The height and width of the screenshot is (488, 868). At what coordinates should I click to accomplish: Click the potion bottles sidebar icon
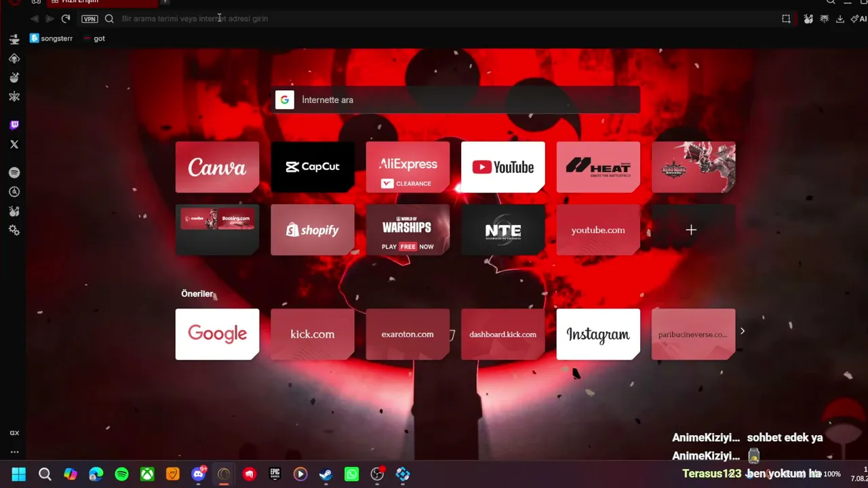(14, 211)
